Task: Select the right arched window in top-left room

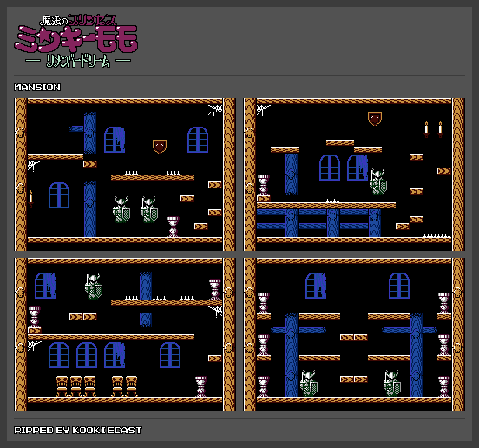Action: [x=198, y=140]
